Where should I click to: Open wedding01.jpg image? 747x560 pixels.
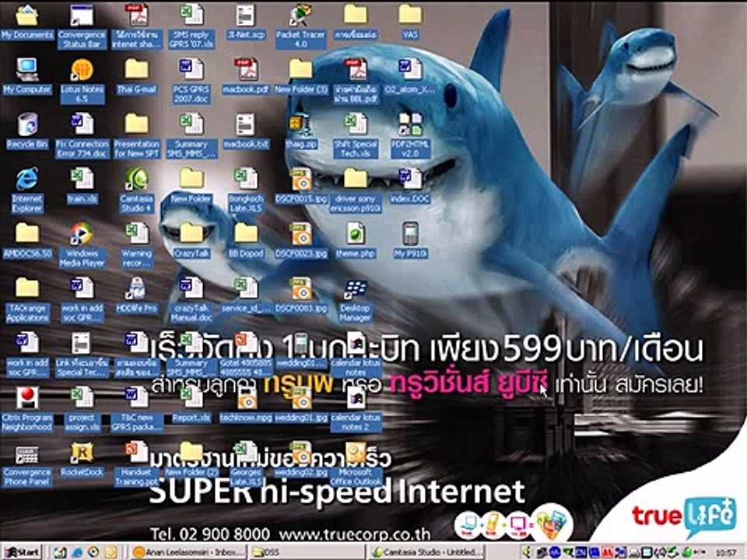[300, 406]
